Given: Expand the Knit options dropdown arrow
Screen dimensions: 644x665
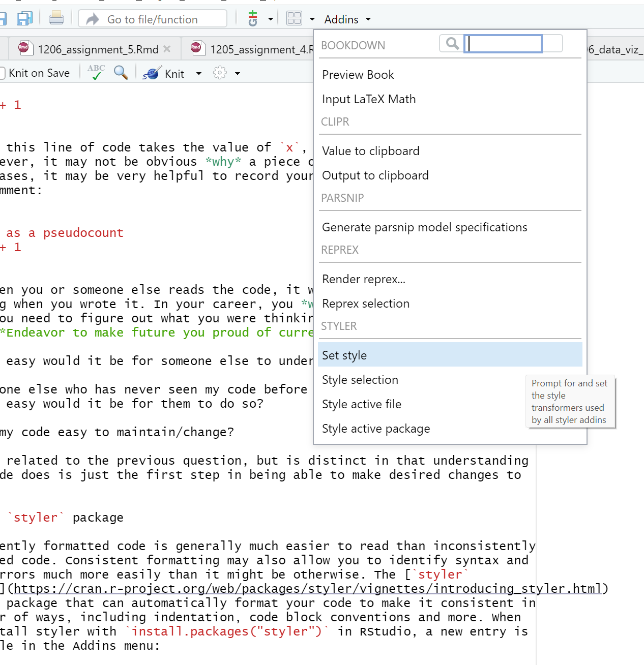Looking at the screenshot, I should coord(199,74).
